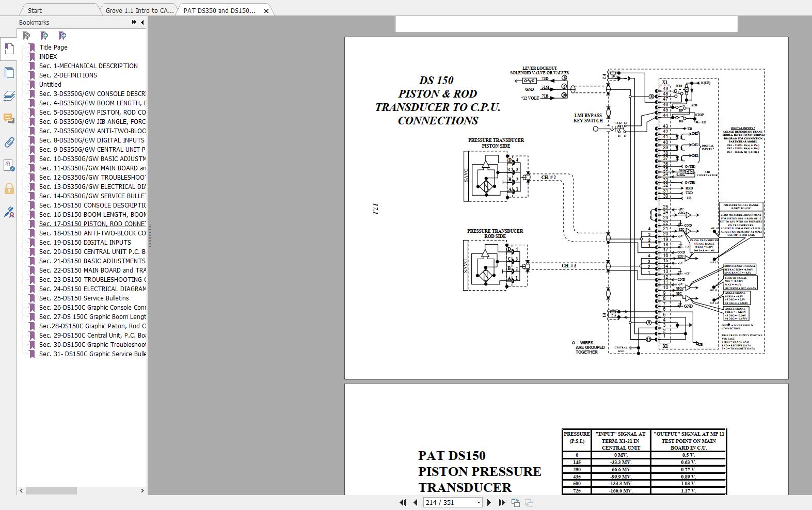Screen dimensions: 812x510
Task: Open Sec. 20-DS150 CENTRAL UNIT bookmark
Action: click(92, 252)
